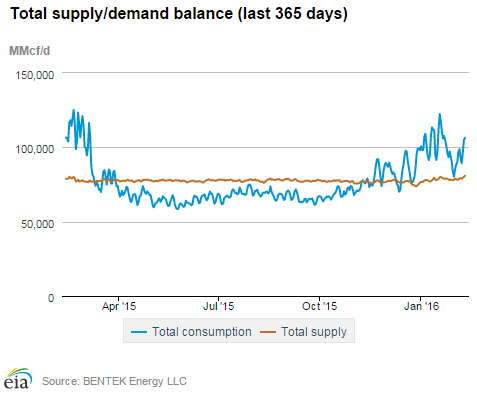Image resolution: width=477 pixels, height=393 pixels.
Task: Toggle the Total supply legend entry
Action: 304,332
